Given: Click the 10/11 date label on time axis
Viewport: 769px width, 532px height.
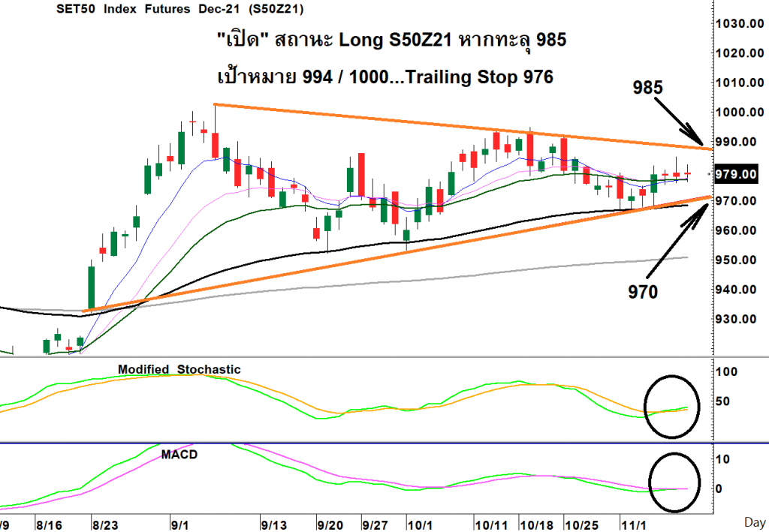Looking at the screenshot, I should coord(492,526).
